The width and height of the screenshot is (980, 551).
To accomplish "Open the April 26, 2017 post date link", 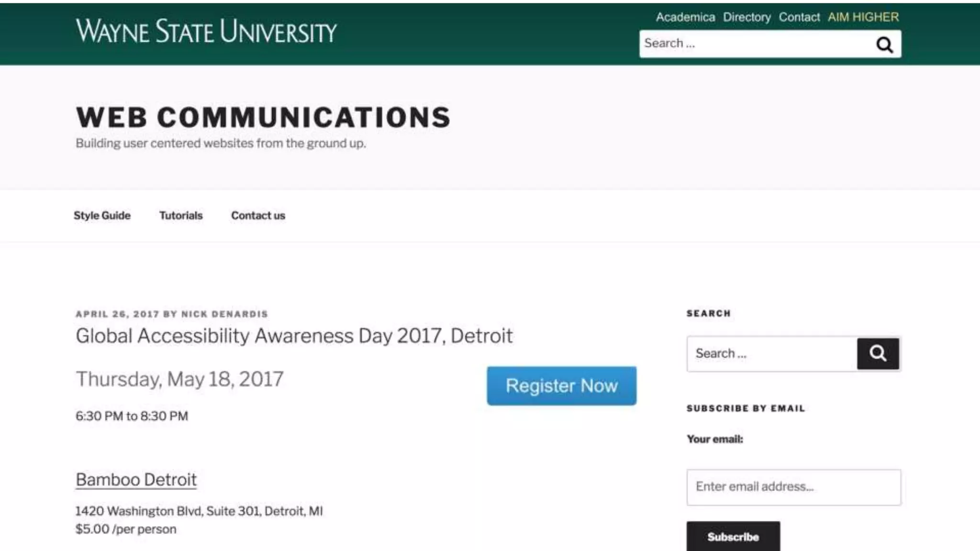I will [x=117, y=314].
